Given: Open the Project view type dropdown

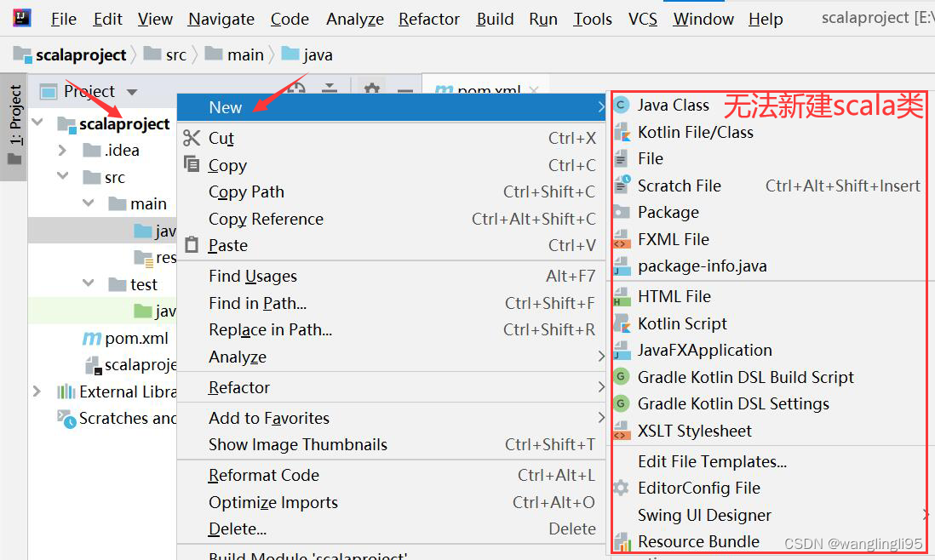Looking at the screenshot, I should pos(132,92).
